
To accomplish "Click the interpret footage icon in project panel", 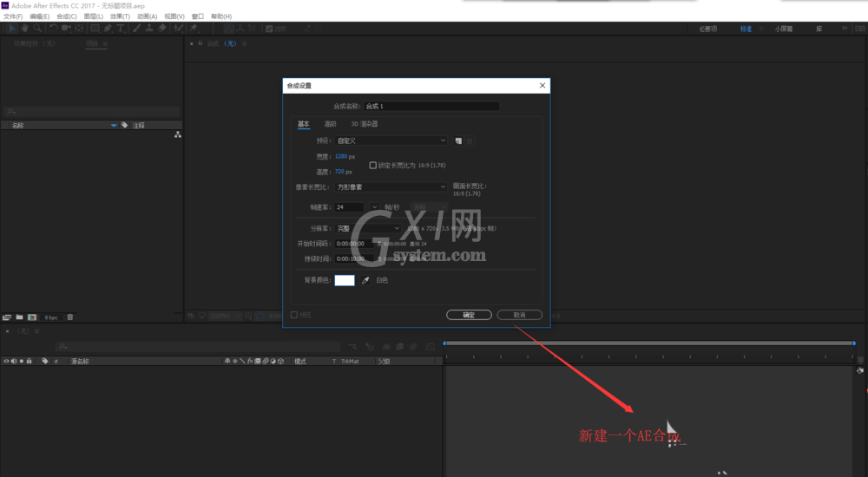I will point(7,317).
